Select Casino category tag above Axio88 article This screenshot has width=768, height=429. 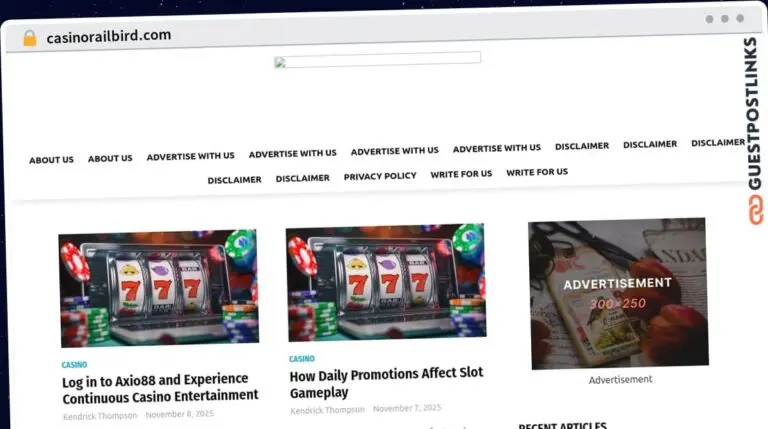click(74, 365)
